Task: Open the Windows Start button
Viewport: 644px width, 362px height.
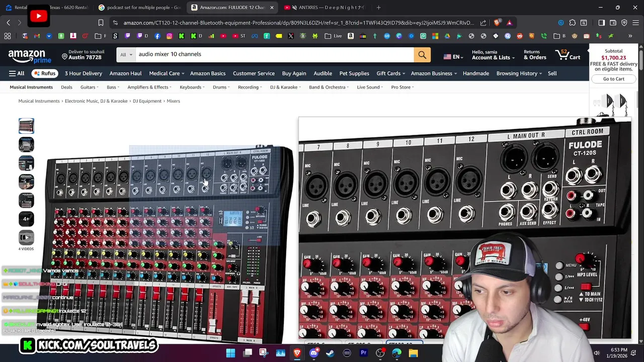Action: 230,353
